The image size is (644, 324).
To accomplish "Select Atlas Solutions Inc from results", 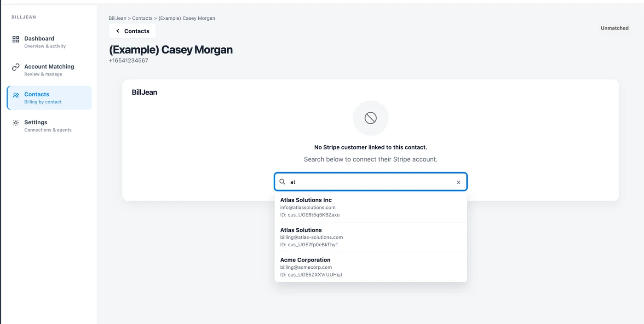I will tap(371, 207).
